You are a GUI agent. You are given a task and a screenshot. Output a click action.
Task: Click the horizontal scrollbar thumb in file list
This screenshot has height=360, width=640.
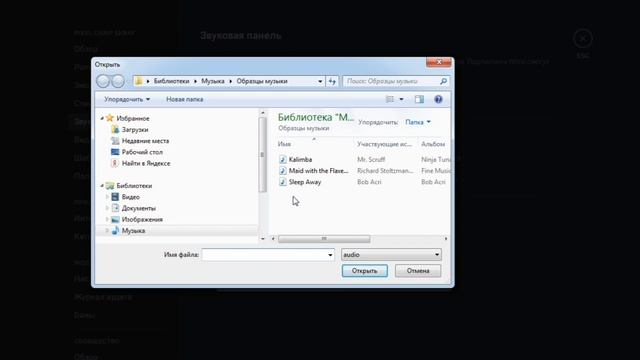[324, 239]
